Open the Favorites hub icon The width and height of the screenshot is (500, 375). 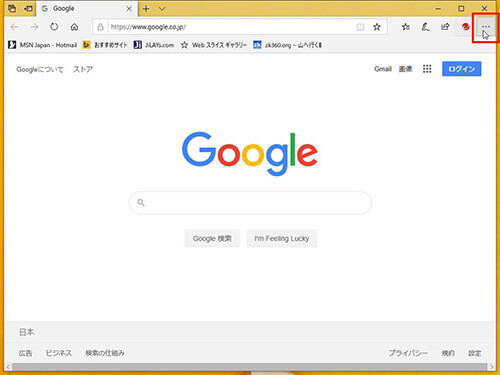pyautogui.click(x=406, y=27)
